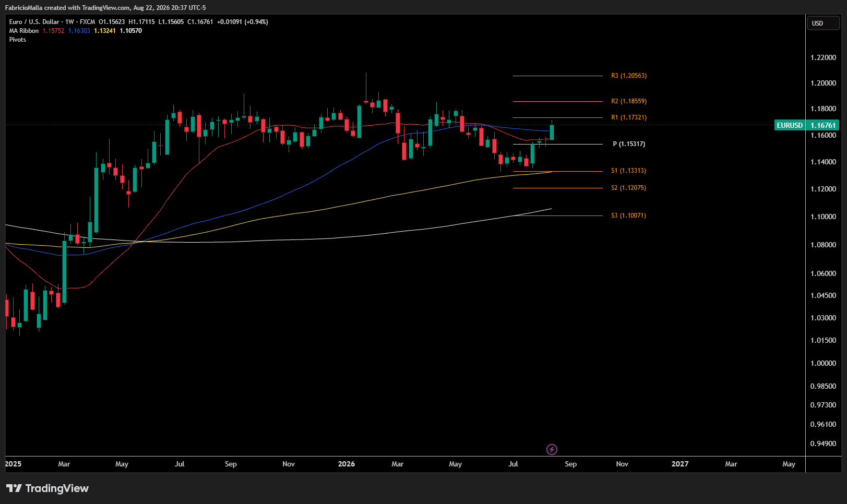Click the 1.04500 price scale label
Screen dimensions: 847x504
[823, 295]
